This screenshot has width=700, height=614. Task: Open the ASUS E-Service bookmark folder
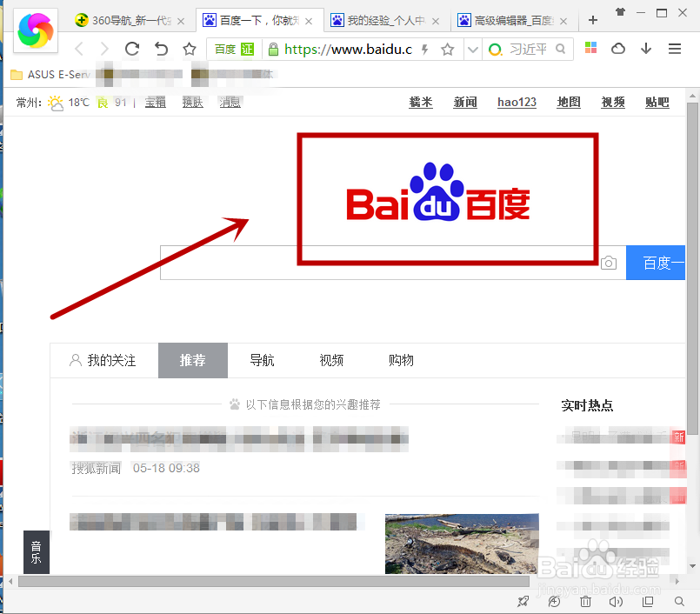tap(50, 75)
